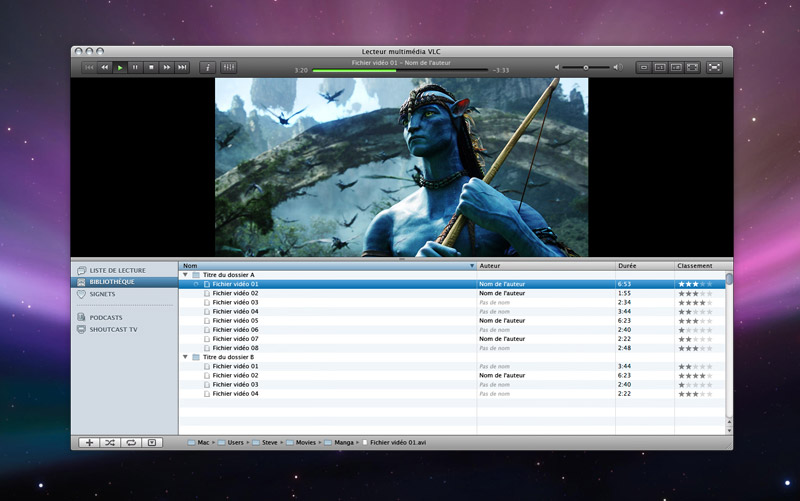The image size is (800, 501).
Task: Click the green play button
Action: coord(120,67)
